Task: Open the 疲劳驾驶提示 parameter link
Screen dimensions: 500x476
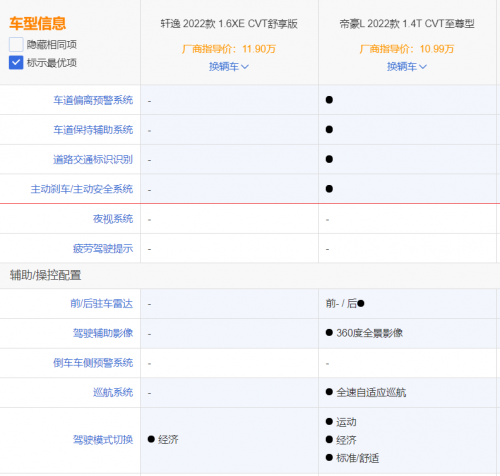Action: [x=103, y=248]
